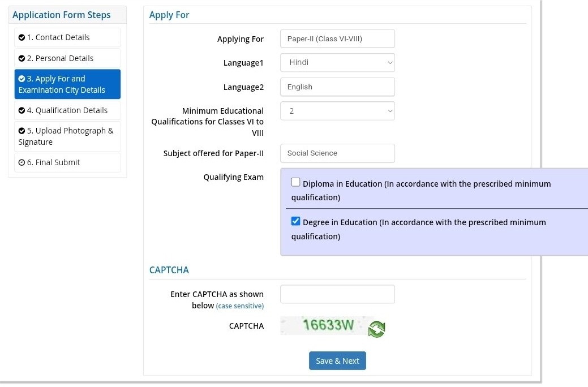Click the CAPTCHA refresh icon
This screenshot has height=387, width=588.
pyautogui.click(x=376, y=329)
